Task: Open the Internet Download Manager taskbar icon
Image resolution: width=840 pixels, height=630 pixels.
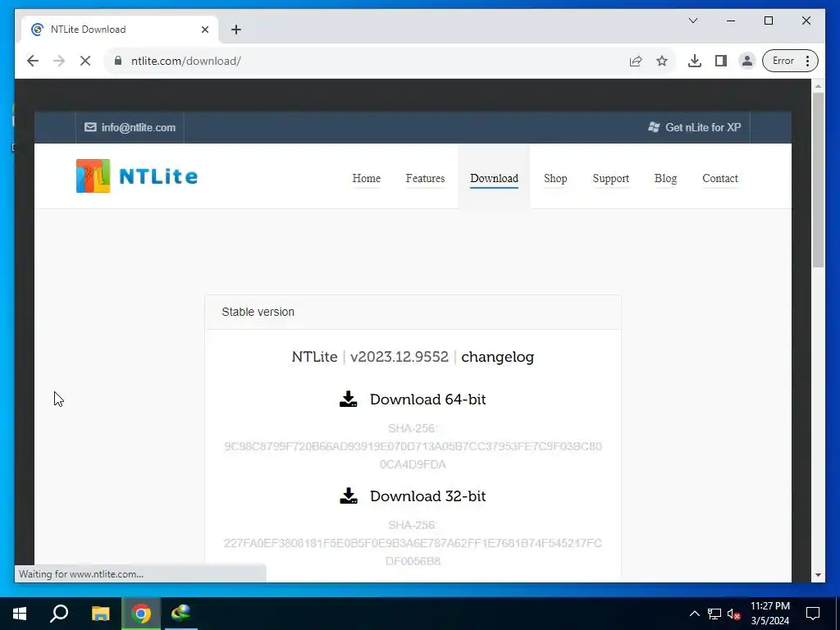Action: (181, 614)
